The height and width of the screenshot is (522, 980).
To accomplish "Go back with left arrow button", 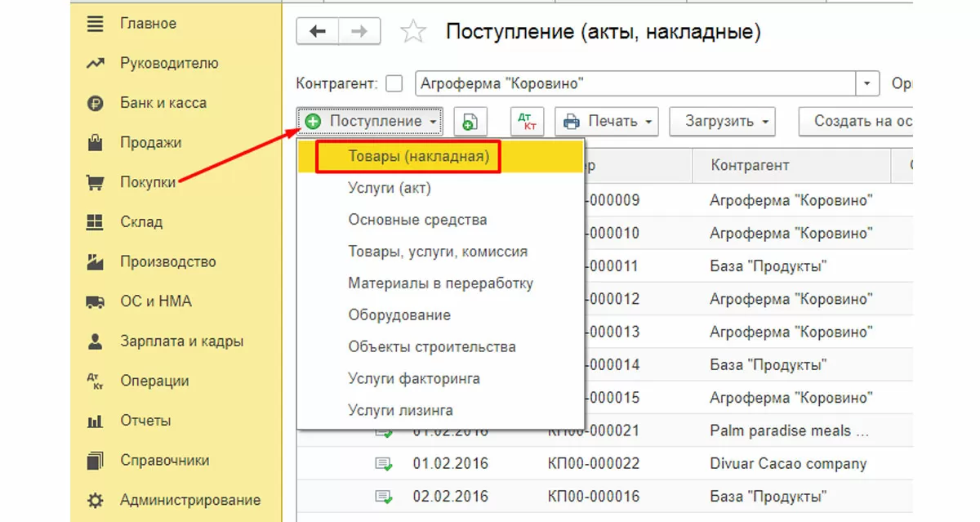I will tap(317, 32).
